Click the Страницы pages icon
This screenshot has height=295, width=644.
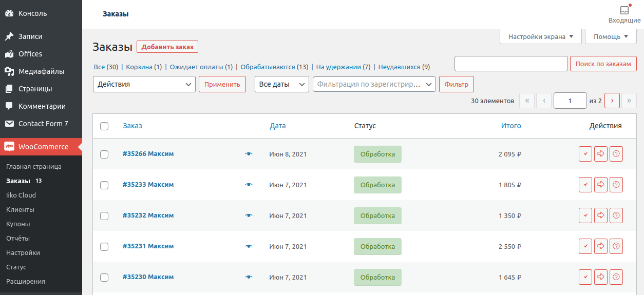pyautogui.click(x=9, y=89)
